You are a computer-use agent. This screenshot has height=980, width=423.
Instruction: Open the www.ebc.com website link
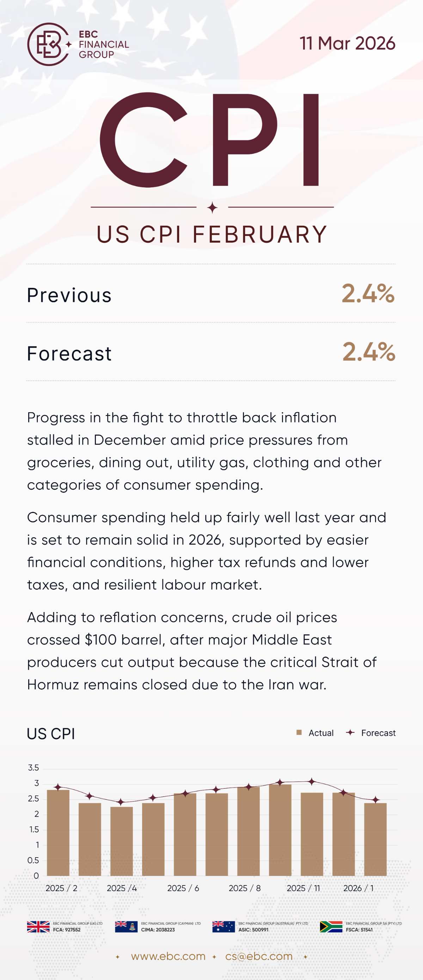pos(168,956)
